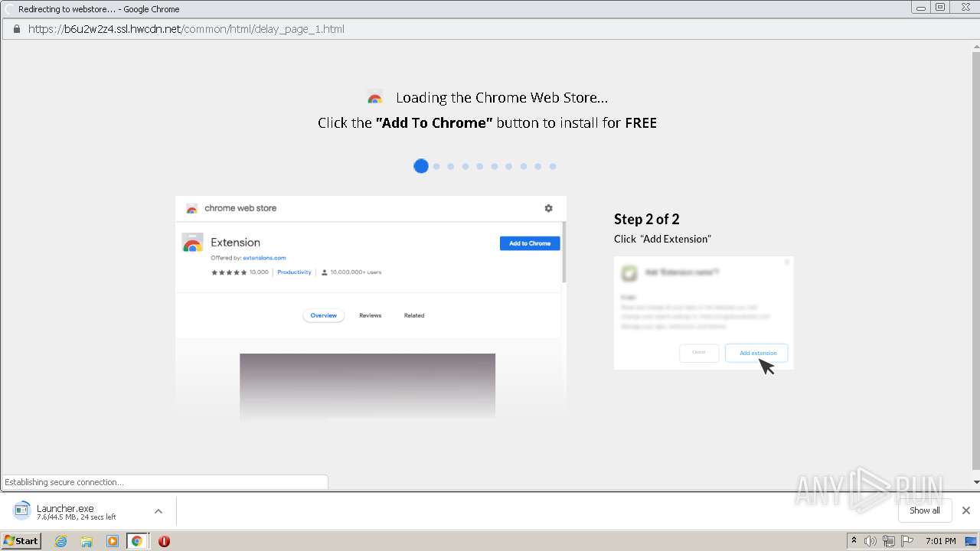This screenshot has width=980, height=551.
Task: Open Windows Media Player from taskbar
Action: 113,541
